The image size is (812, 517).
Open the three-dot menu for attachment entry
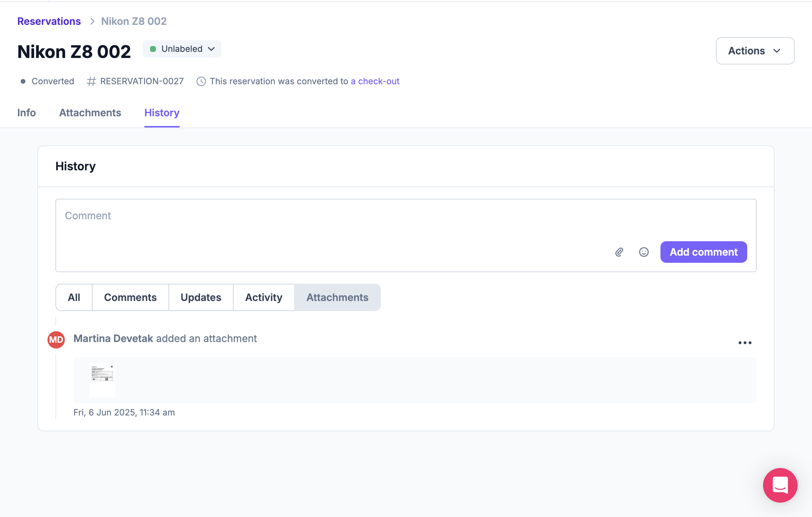745,343
